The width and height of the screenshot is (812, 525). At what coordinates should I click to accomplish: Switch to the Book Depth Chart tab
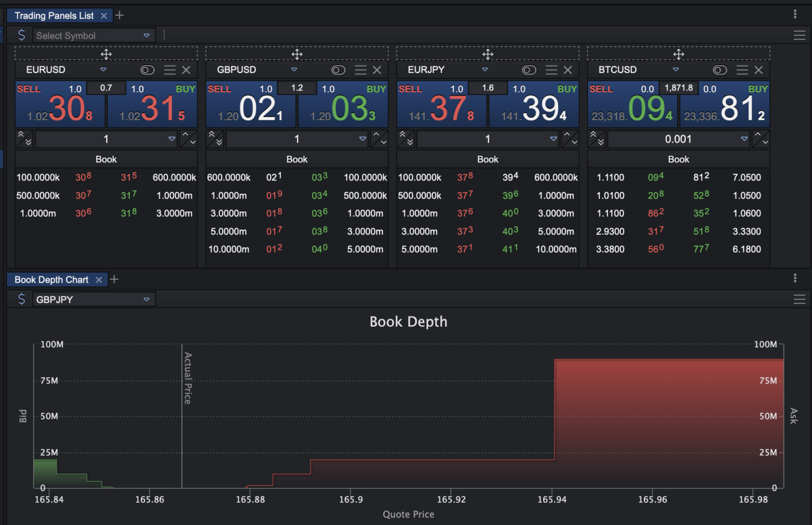pyautogui.click(x=51, y=279)
